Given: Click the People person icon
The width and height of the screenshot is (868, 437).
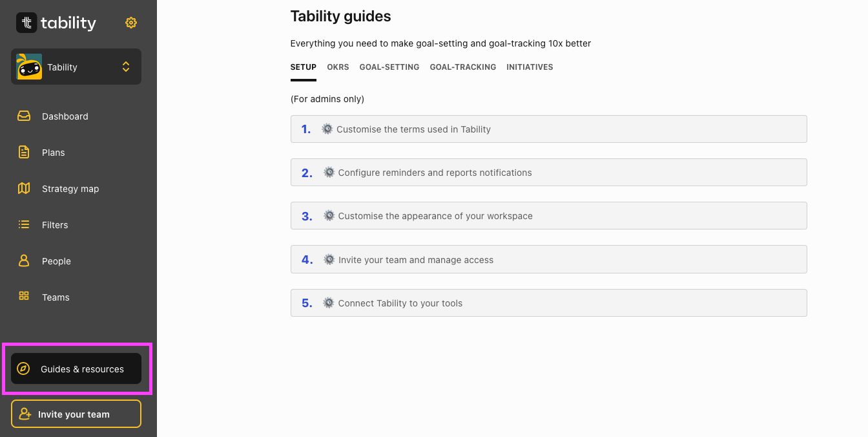Looking at the screenshot, I should [x=24, y=261].
